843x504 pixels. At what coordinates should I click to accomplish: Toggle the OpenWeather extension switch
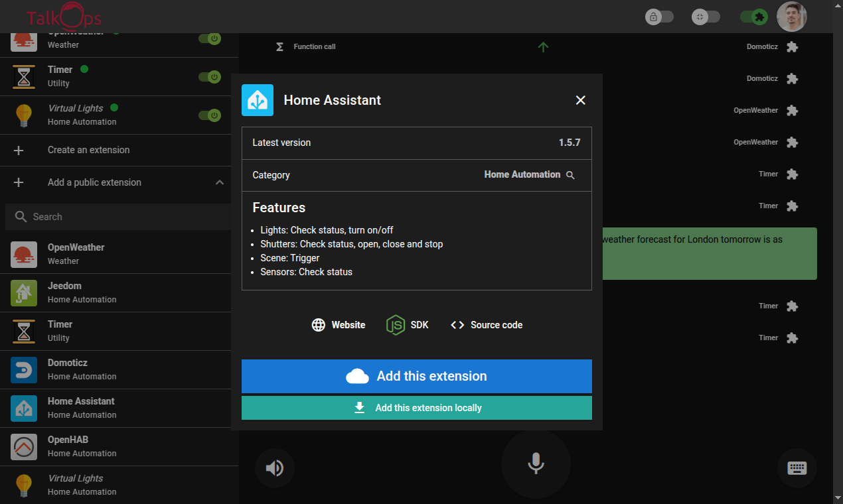[210, 38]
